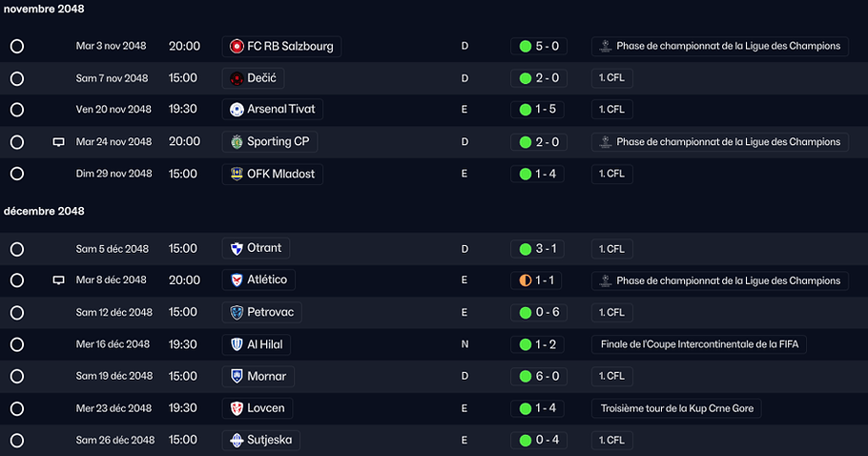Click the FC RB Salzbourg club crest
This screenshot has height=456, width=868.
coord(237,47)
